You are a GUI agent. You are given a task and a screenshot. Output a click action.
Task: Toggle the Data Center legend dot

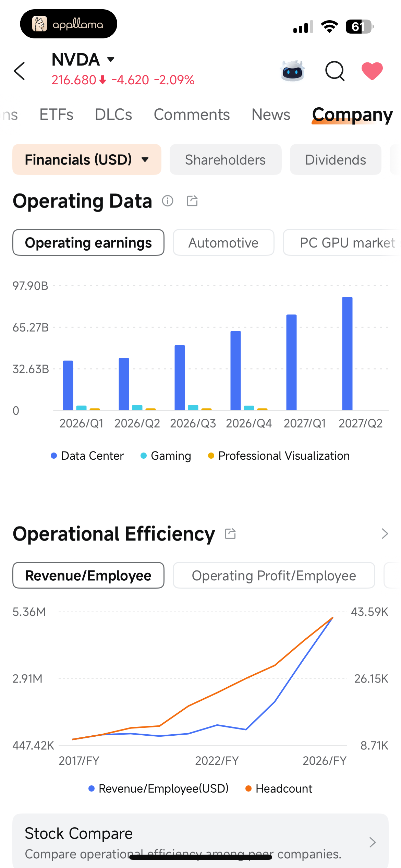pyautogui.click(x=54, y=456)
